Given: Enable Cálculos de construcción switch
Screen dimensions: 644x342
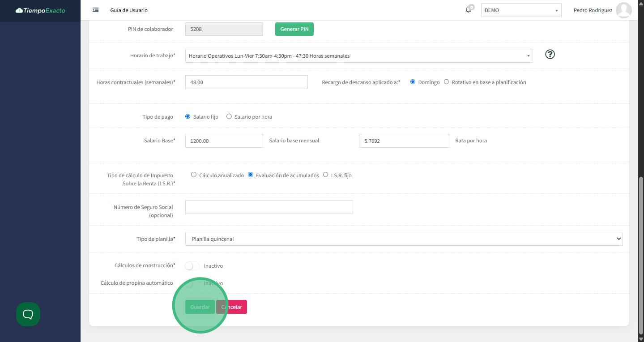Looking at the screenshot, I should (x=192, y=266).
